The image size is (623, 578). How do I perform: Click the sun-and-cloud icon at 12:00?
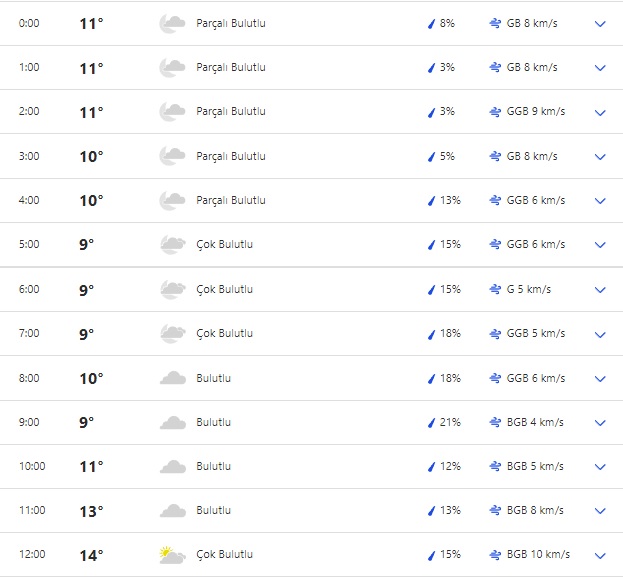click(172, 555)
